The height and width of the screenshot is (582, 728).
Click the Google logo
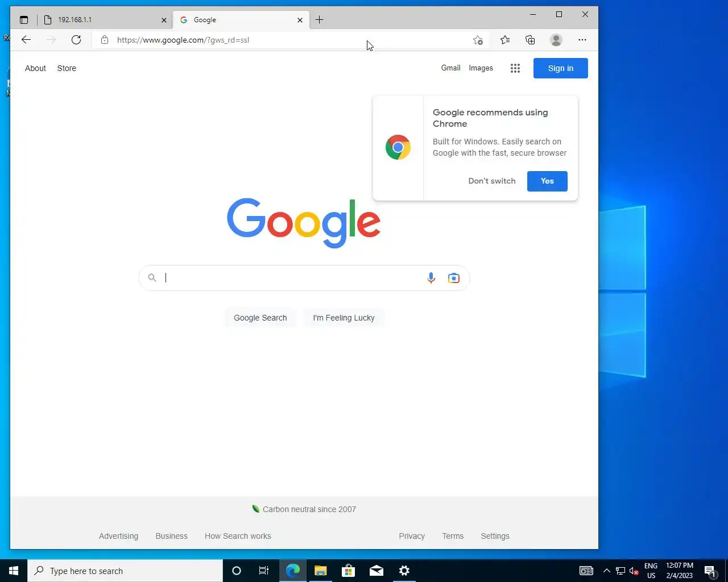point(304,222)
